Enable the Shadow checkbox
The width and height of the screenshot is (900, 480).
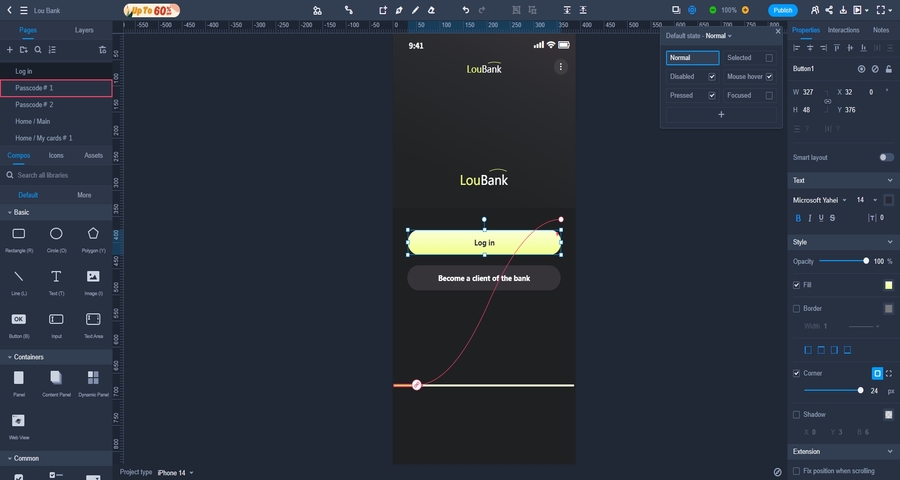point(797,414)
